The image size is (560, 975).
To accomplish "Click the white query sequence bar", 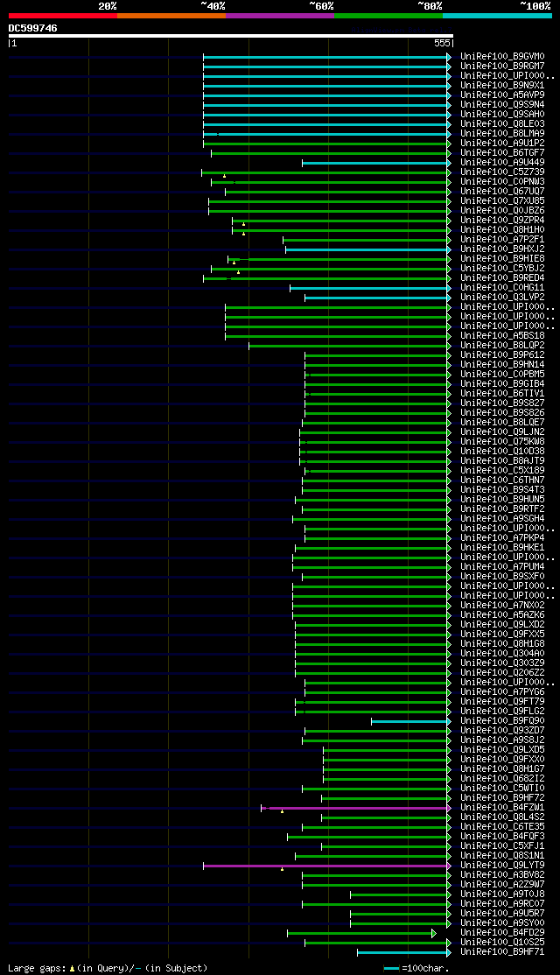I will coord(231,36).
